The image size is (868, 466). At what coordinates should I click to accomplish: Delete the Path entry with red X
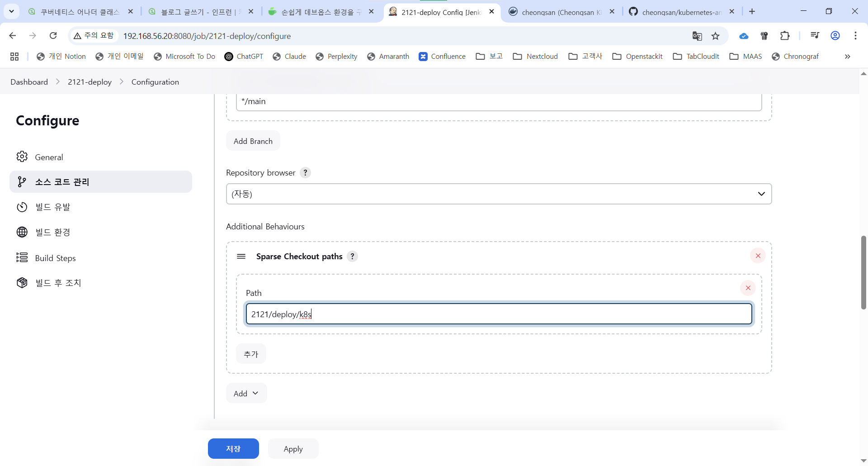tap(748, 288)
